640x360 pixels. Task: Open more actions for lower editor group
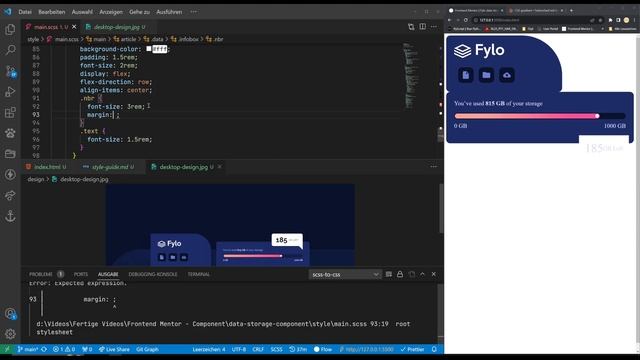pyautogui.click(x=433, y=167)
